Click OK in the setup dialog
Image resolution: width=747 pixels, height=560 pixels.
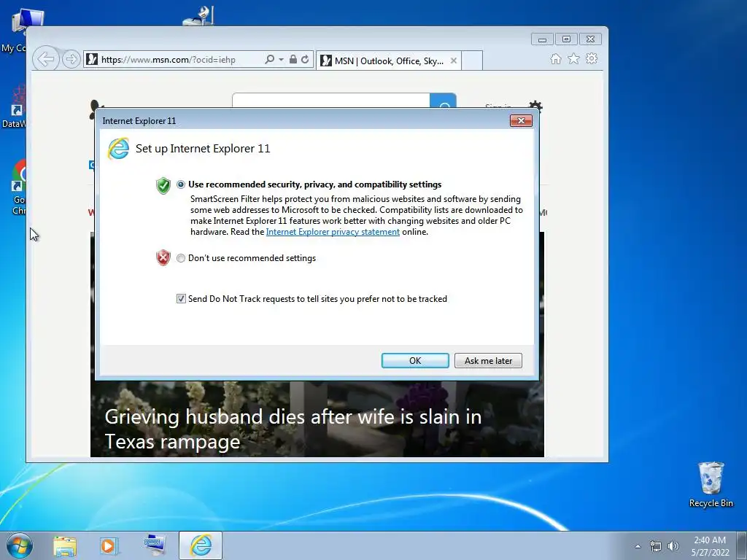click(415, 360)
